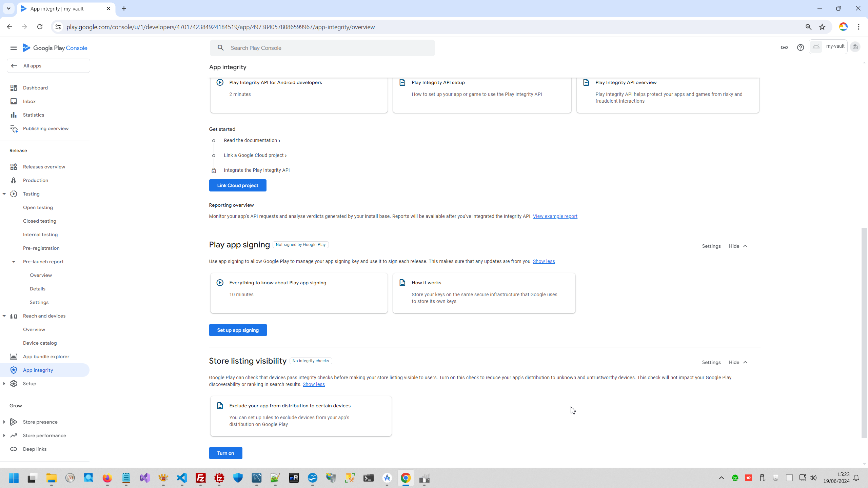The width and height of the screenshot is (868, 488).
Task: Click the Link Cloud project button
Action: click(x=237, y=185)
